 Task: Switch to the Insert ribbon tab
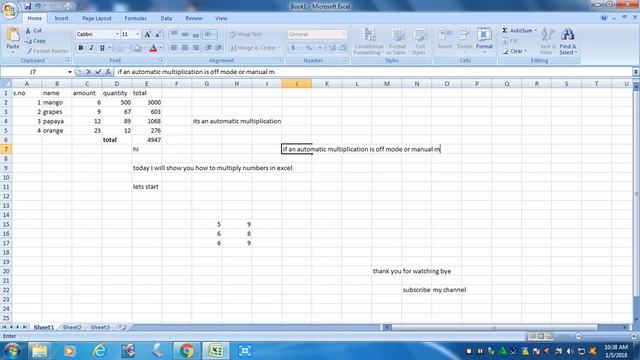tap(61, 18)
